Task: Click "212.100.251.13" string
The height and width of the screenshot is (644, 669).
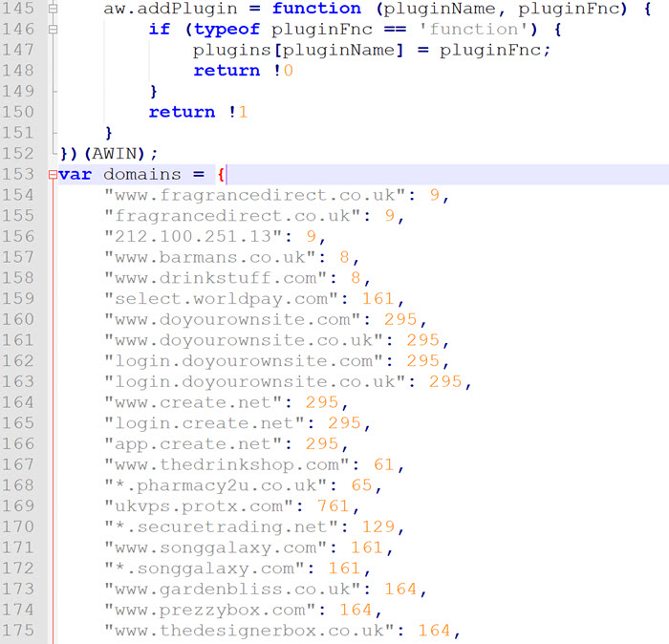Action: pos(193,236)
